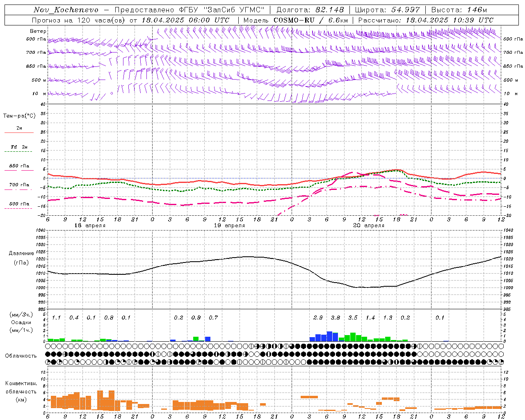Select the 20 апреля date marker
The image size is (525, 420).
tap(369, 226)
